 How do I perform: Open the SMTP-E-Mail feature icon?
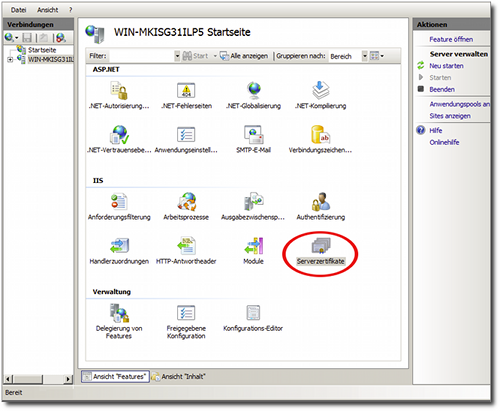253,135
